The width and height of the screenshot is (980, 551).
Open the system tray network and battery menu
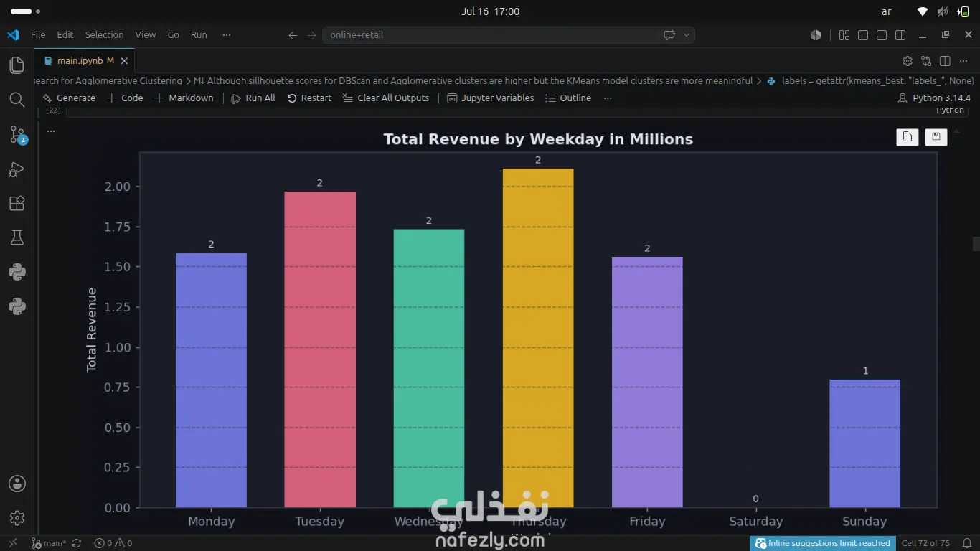(943, 11)
